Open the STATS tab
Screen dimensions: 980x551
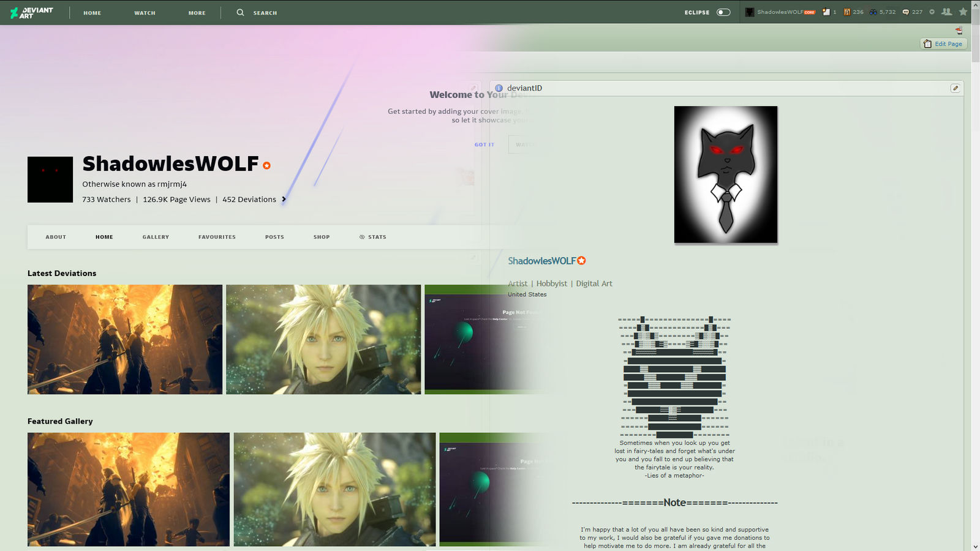click(373, 237)
